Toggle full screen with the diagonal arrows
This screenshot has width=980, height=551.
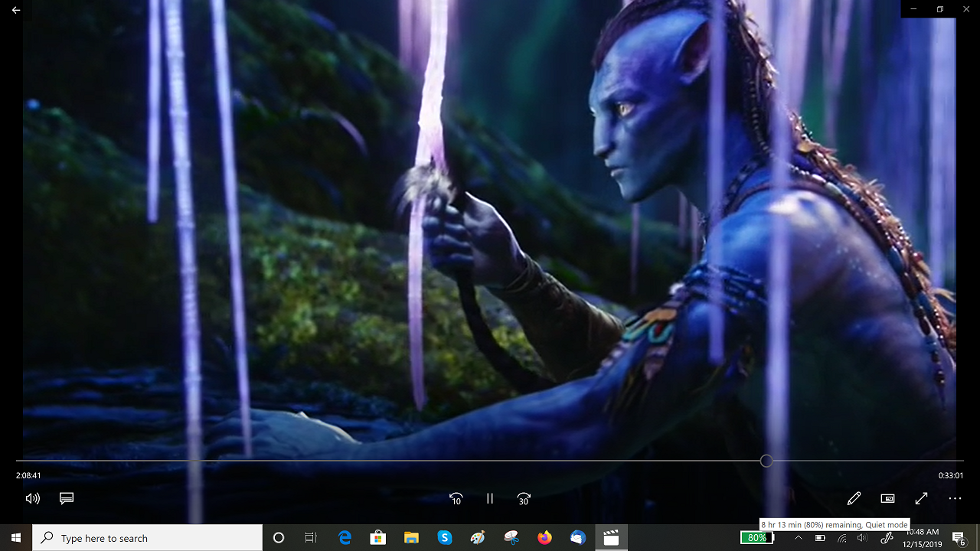coord(922,498)
